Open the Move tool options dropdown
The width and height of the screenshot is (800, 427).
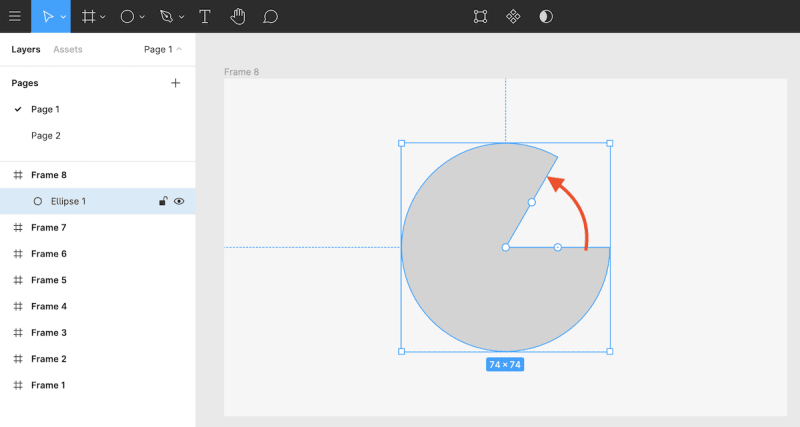pos(63,17)
